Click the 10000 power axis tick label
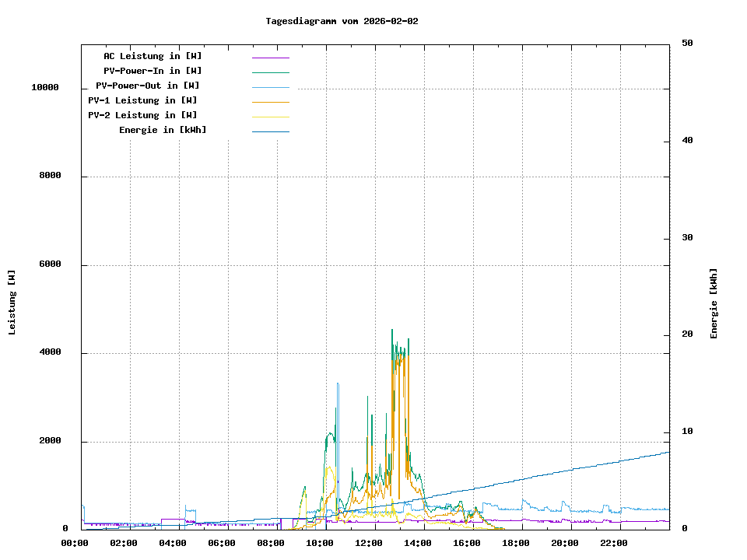 (x=44, y=88)
